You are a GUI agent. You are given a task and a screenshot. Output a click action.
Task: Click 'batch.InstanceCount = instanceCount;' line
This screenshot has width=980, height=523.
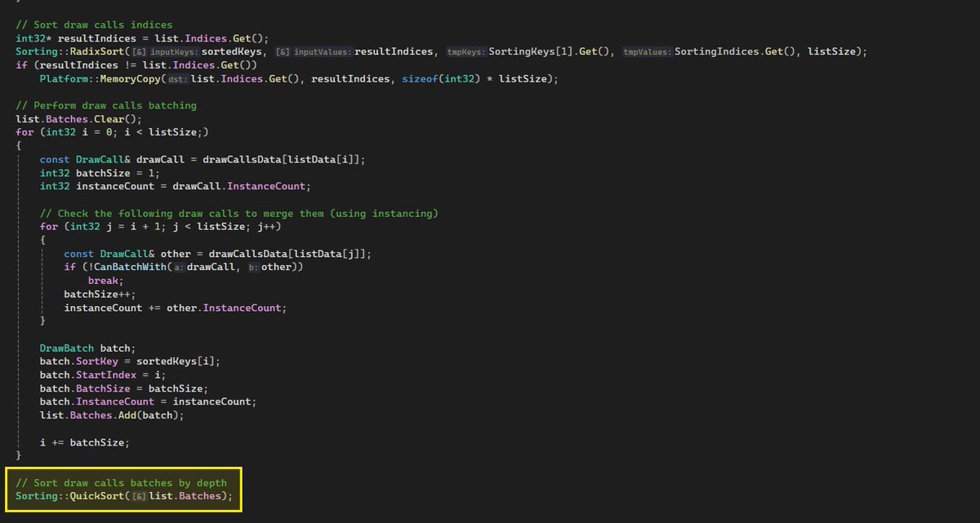[x=148, y=401]
